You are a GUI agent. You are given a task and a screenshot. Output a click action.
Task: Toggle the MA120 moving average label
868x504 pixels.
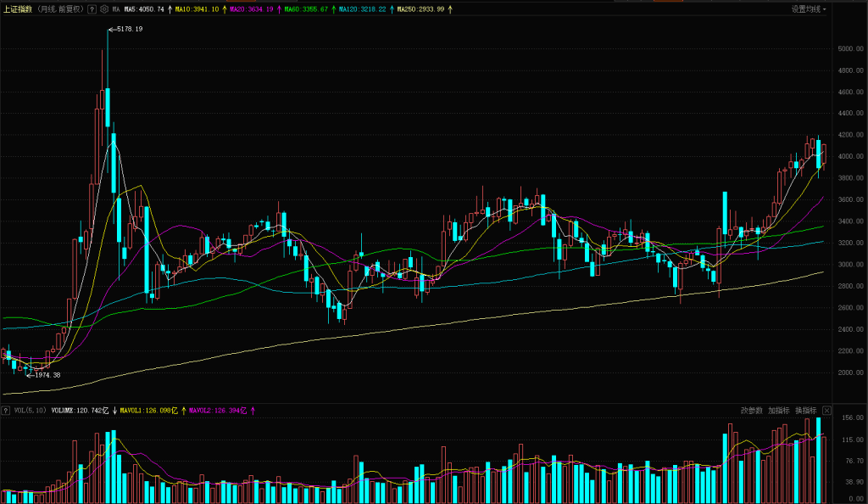click(x=363, y=9)
